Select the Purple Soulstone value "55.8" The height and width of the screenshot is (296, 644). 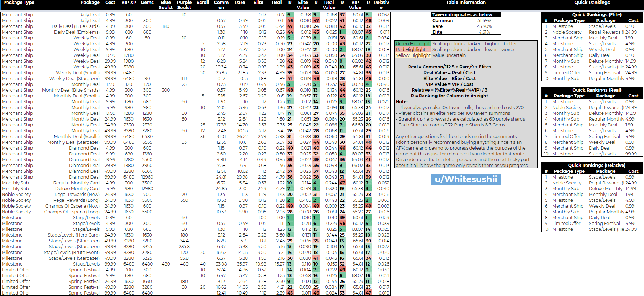tap(184, 258)
